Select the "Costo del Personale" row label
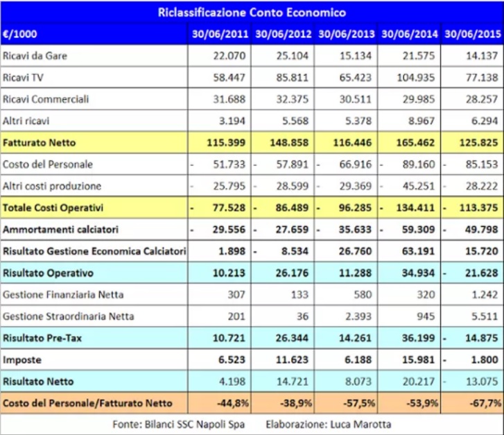The height and width of the screenshot is (435, 504). [48, 164]
